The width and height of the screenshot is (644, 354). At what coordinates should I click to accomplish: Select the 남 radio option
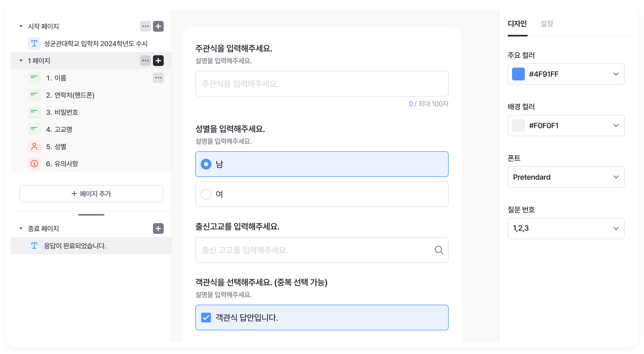coord(206,164)
